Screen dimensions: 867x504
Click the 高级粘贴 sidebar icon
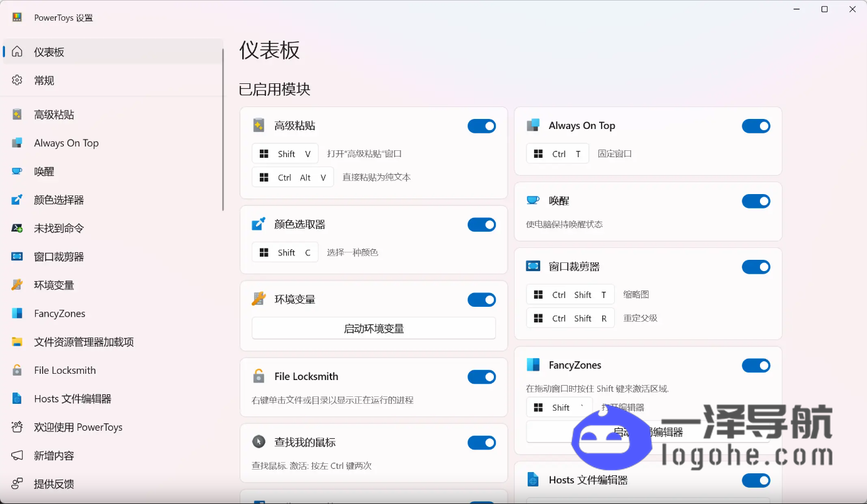[x=17, y=115]
